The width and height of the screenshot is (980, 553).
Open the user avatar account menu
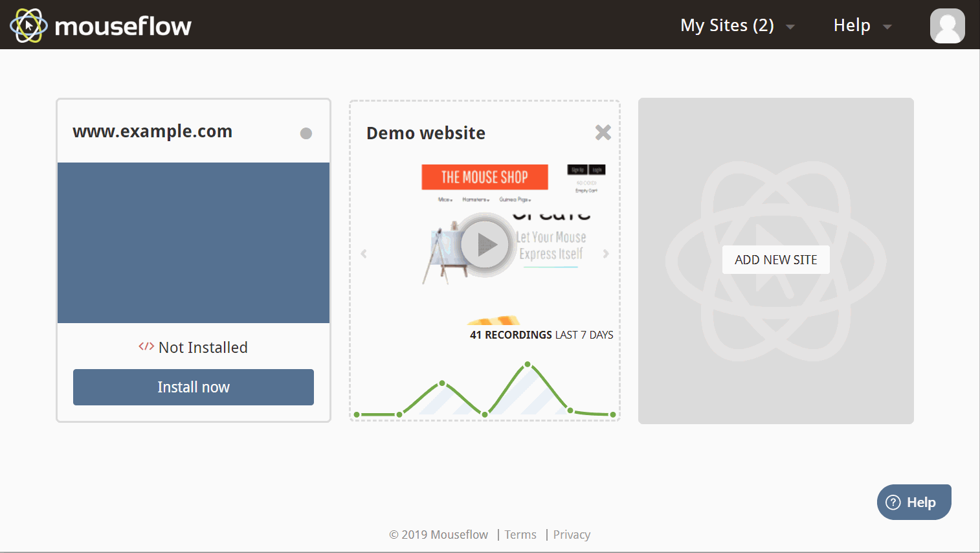click(x=947, y=26)
